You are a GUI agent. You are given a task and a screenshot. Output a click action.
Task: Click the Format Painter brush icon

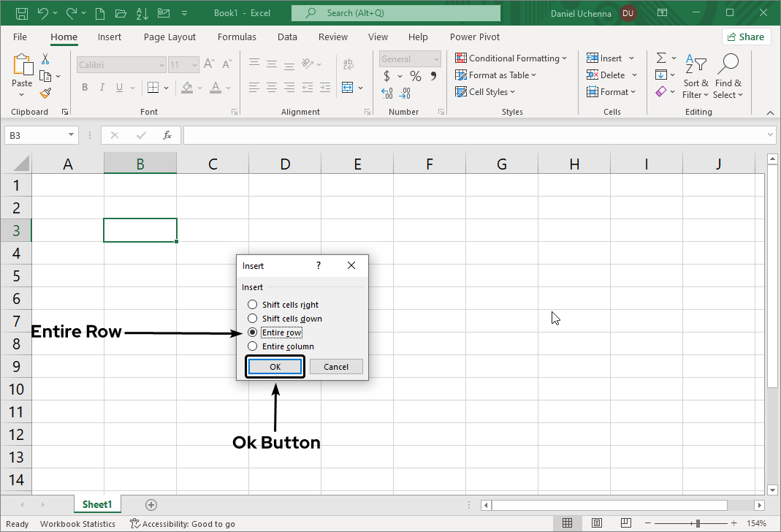click(45, 93)
